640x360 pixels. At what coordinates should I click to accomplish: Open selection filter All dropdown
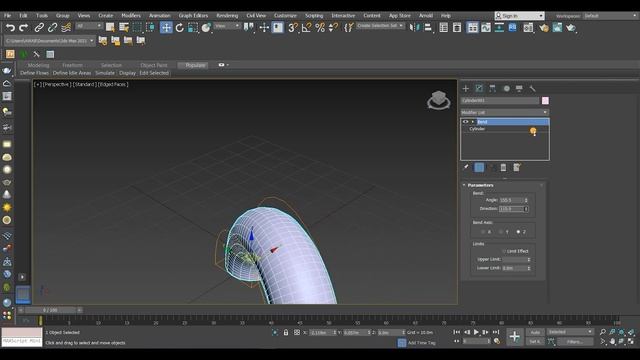point(88,26)
